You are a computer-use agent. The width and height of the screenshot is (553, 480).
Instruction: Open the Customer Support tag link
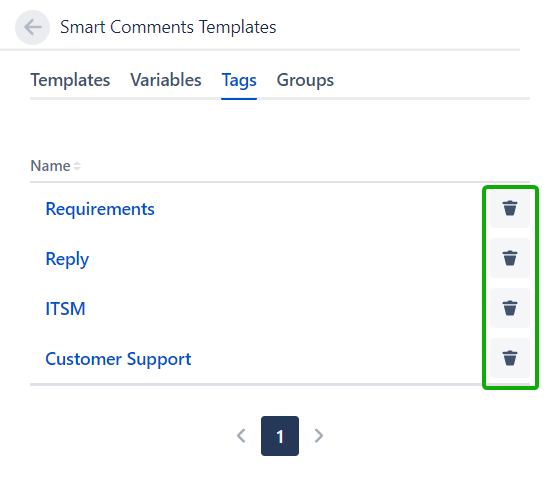point(118,359)
